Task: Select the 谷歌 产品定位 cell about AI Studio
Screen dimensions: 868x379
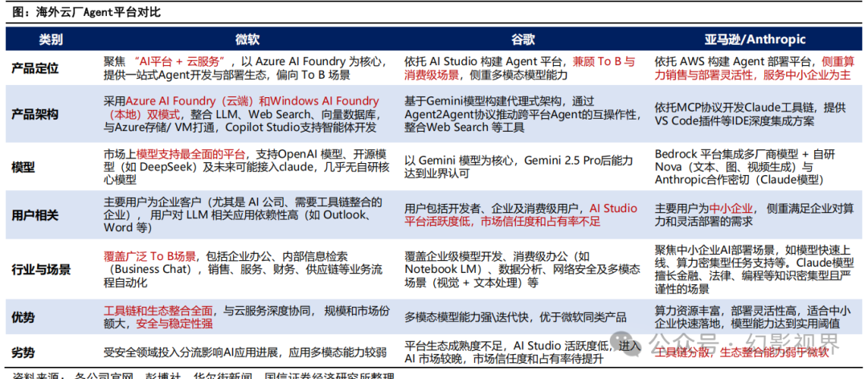Action: 520,68
